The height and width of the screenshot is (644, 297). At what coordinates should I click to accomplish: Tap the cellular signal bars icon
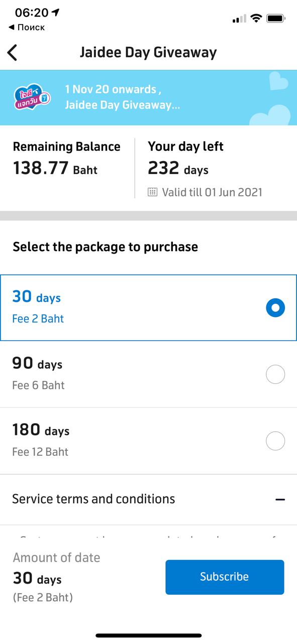coord(239,19)
